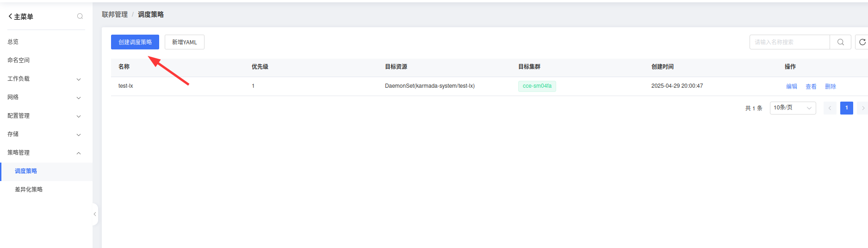This screenshot has height=248, width=868.
Task: Click 查看 for the test-lx row
Action: pyautogui.click(x=811, y=86)
